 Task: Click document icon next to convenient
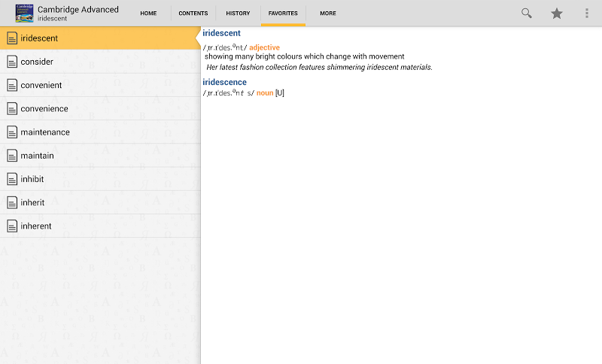[x=12, y=85]
